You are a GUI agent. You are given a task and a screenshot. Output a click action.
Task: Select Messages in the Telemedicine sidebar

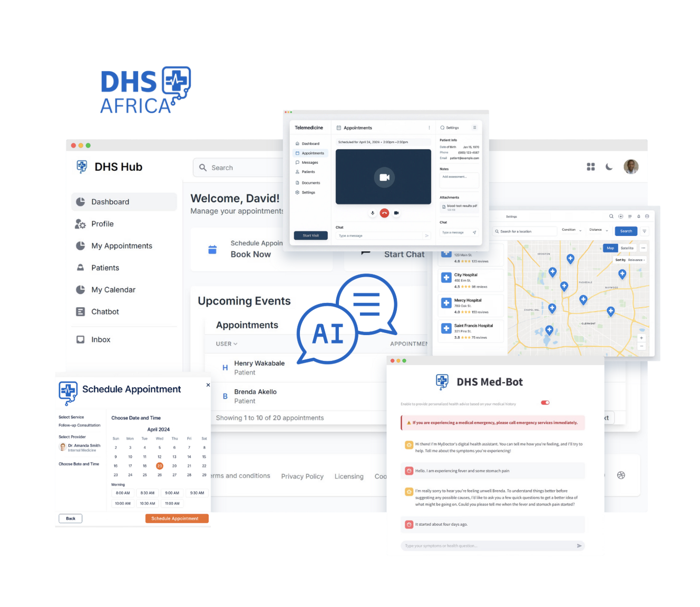pyautogui.click(x=310, y=163)
